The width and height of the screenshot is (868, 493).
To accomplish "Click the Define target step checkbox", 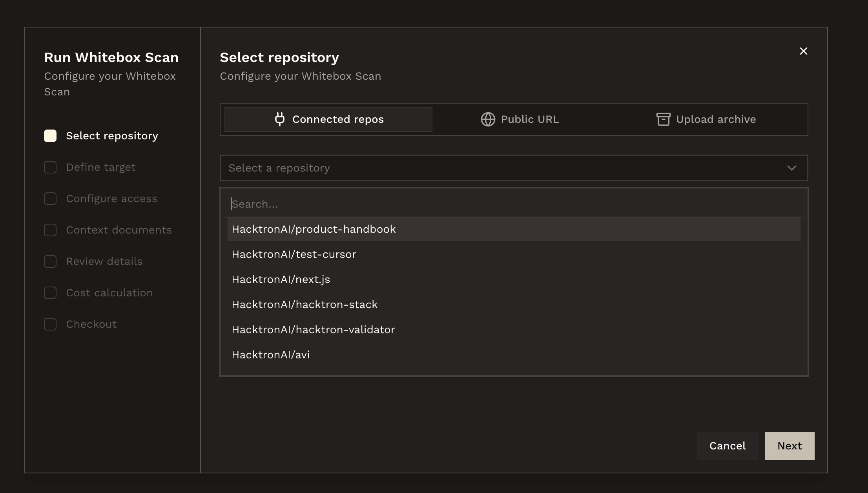I will click(x=50, y=167).
